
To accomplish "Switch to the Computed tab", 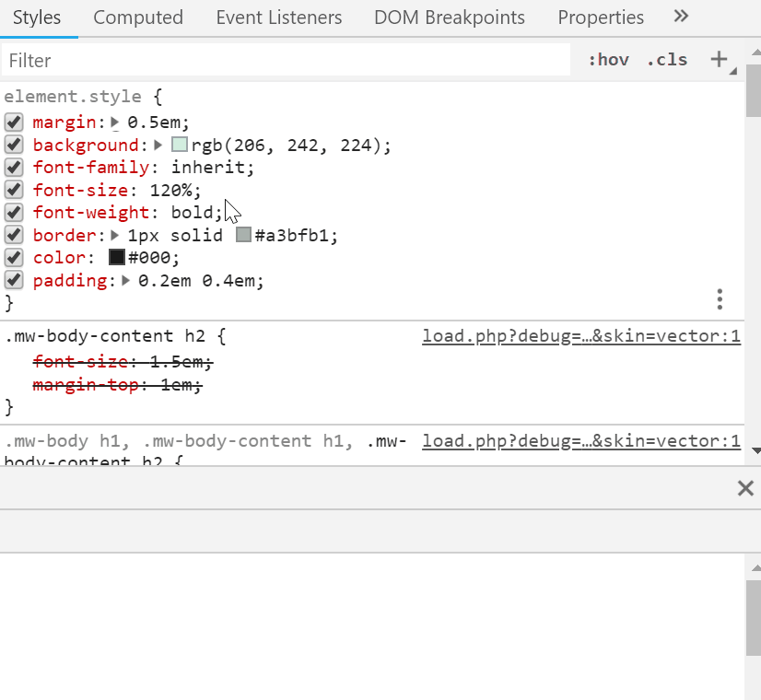I will (x=138, y=17).
